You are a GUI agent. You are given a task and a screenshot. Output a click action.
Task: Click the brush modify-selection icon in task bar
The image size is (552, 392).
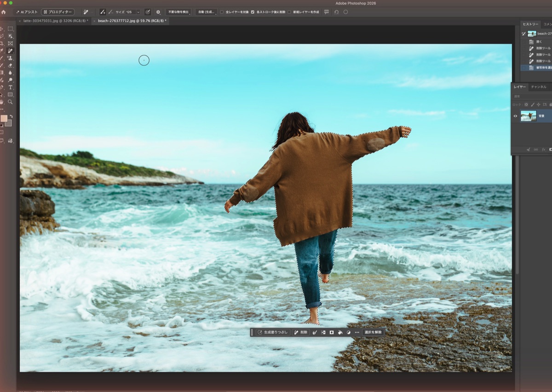coord(315,332)
